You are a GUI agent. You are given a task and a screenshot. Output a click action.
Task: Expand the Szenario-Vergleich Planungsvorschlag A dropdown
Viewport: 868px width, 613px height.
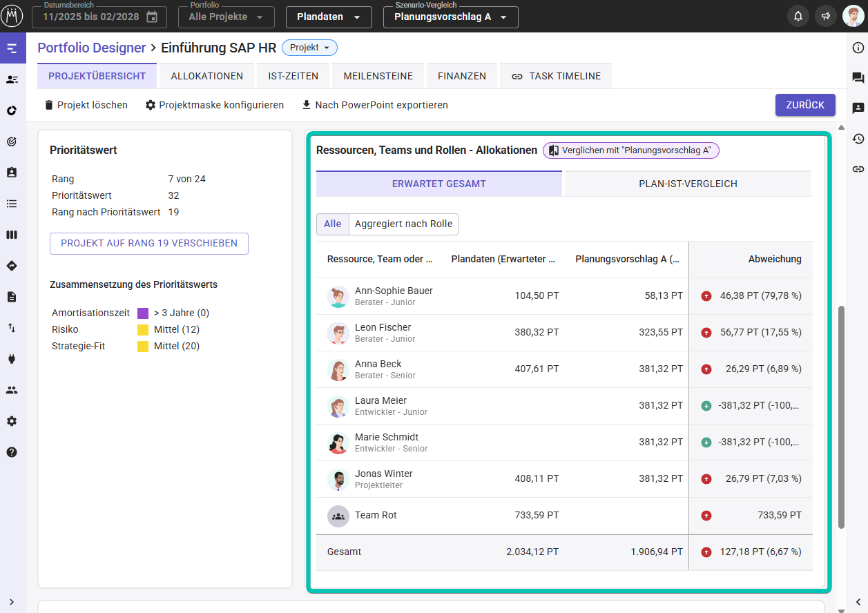coord(450,17)
